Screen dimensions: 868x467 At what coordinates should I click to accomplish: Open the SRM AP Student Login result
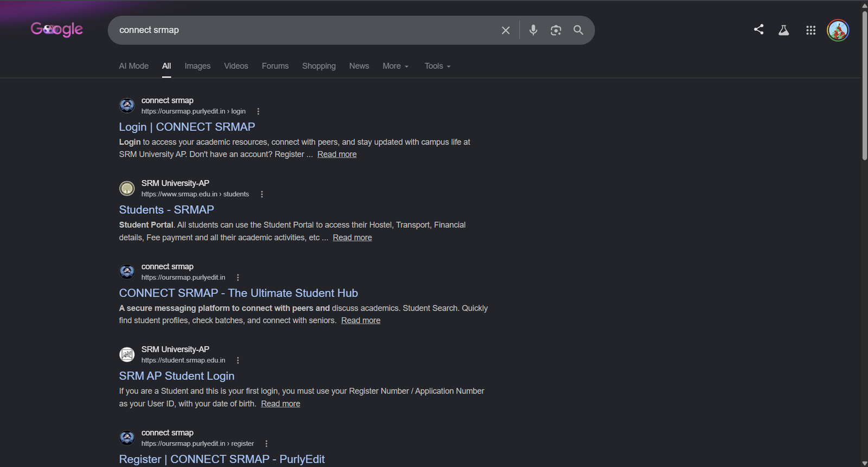point(177,376)
